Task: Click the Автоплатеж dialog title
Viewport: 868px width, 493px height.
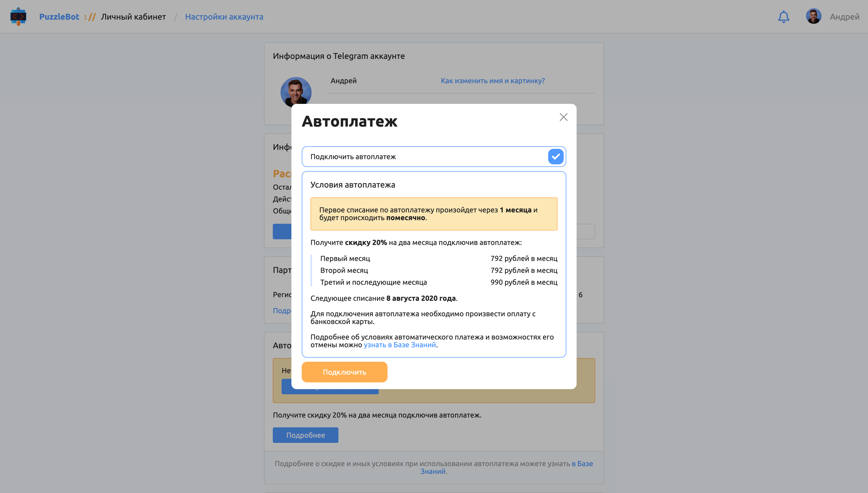Action: 349,121
